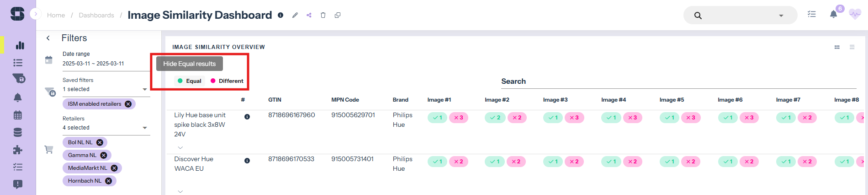The width and height of the screenshot is (868, 195).
Task: Go to Dashboards breadcrumb
Action: tap(96, 15)
